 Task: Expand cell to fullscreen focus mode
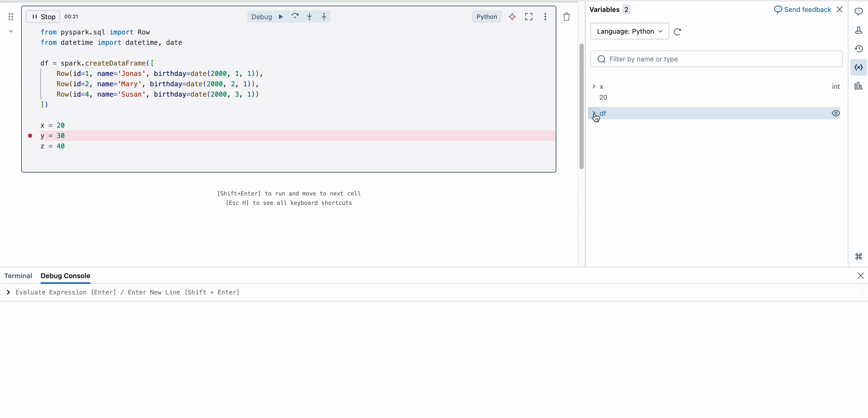529,17
